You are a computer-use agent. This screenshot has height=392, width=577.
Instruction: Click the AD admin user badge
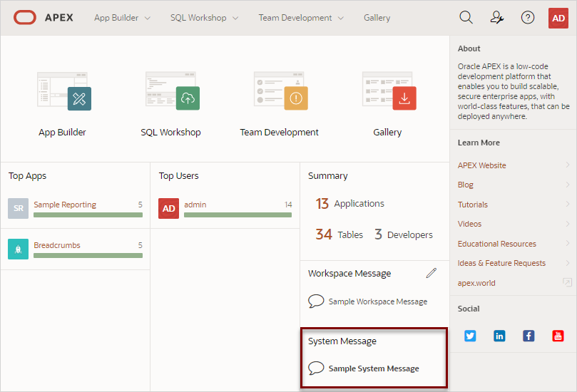(x=168, y=209)
